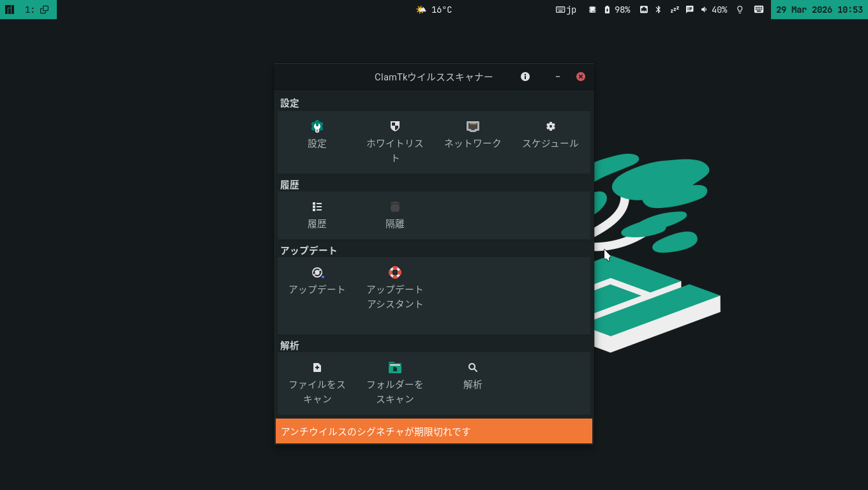
Task: Choose ファイルをスキャン file icon
Action: tap(317, 367)
